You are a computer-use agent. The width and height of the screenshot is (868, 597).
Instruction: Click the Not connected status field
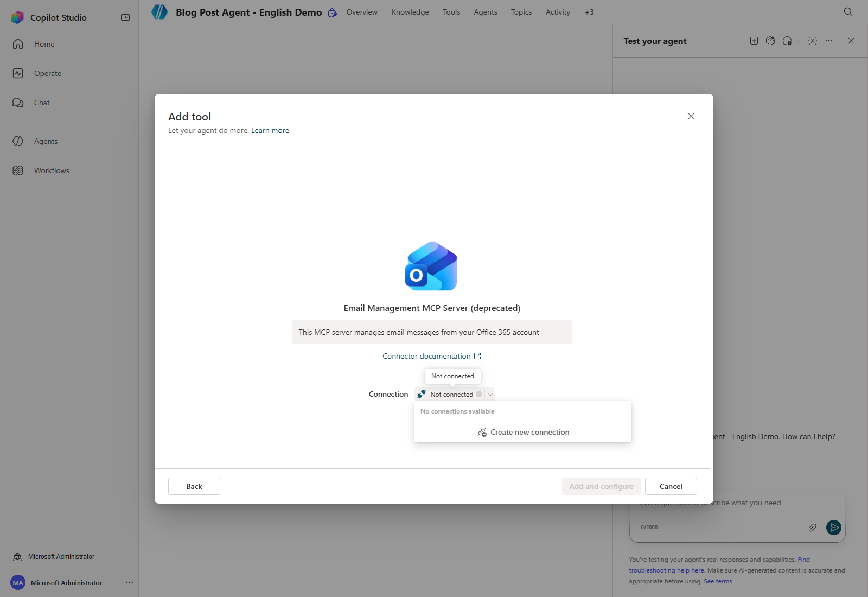point(455,394)
